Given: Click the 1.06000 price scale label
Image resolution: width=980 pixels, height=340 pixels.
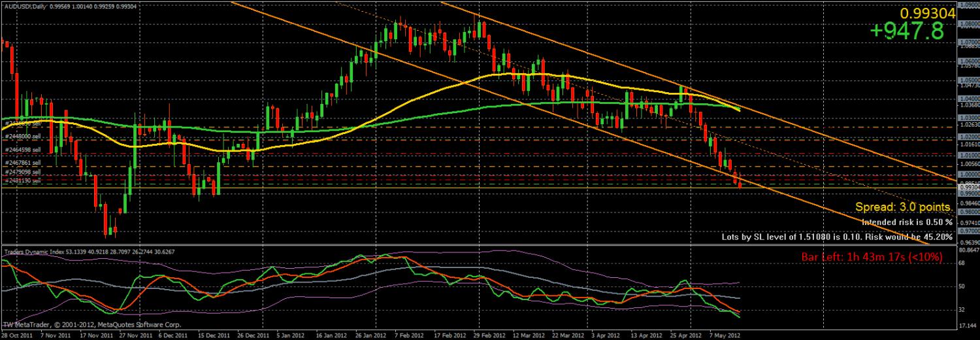Looking at the screenshot, I should point(968,61).
